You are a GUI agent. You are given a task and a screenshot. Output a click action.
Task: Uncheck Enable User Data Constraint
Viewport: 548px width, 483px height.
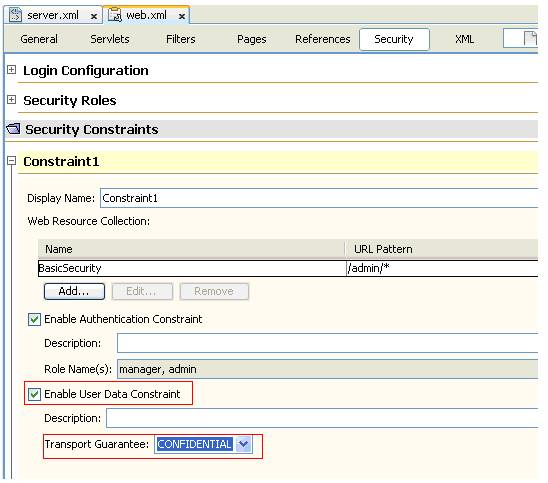click(34, 395)
